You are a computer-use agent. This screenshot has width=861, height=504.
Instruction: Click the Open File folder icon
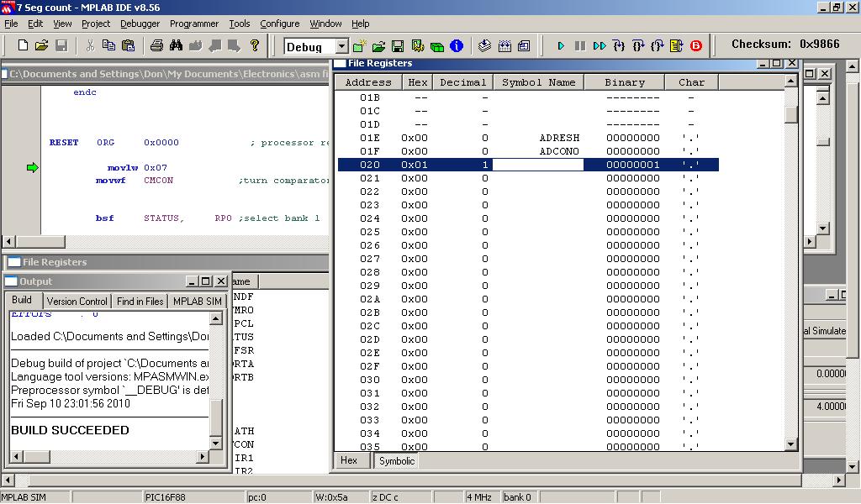tap(42, 45)
